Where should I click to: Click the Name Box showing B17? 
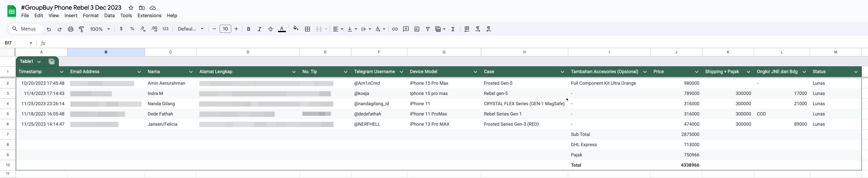(15, 43)
